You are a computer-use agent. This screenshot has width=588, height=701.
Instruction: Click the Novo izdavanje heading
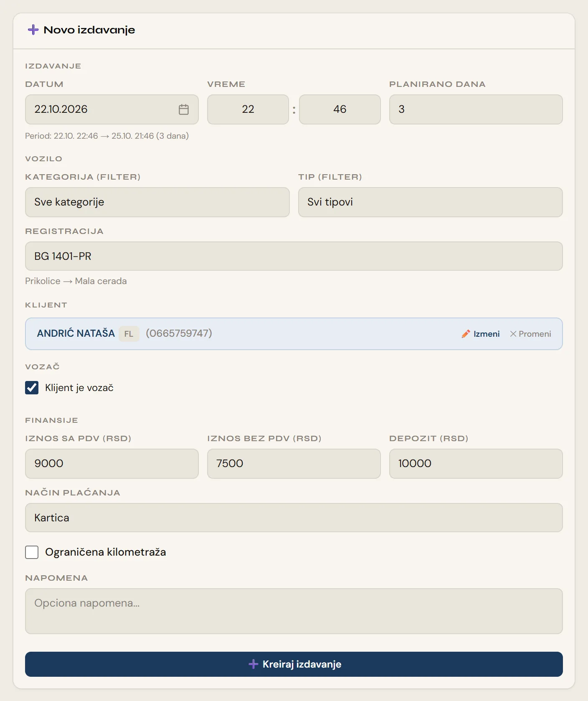tap(89, 30)
